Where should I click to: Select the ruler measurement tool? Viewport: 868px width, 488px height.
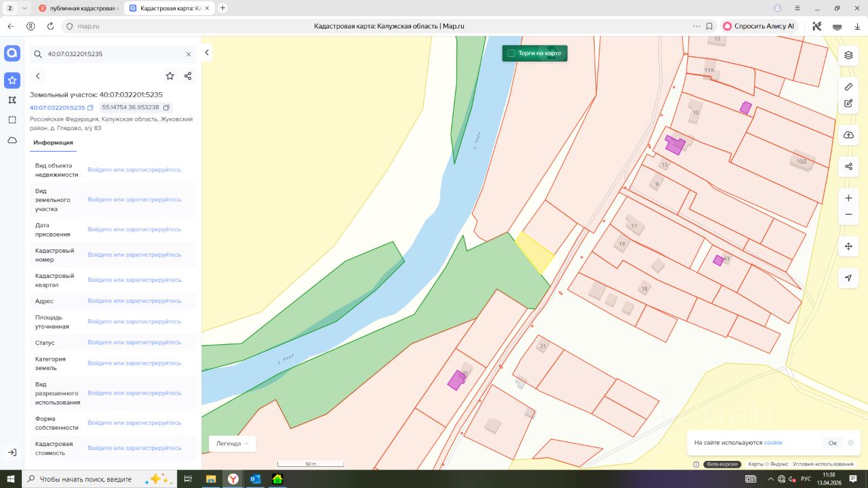pyautogui.click(x=848, y=87)
